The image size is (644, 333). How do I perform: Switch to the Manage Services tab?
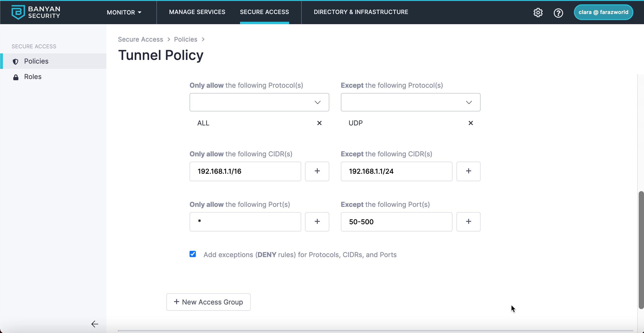197,12
